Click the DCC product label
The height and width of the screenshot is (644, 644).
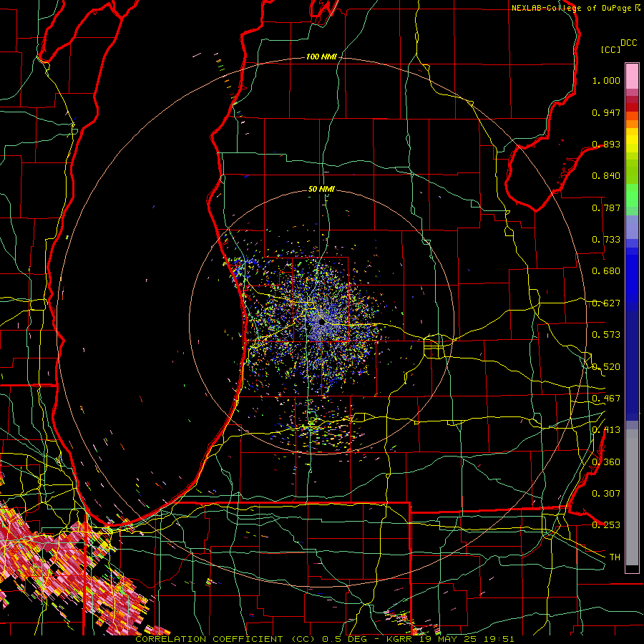(628, 43)
